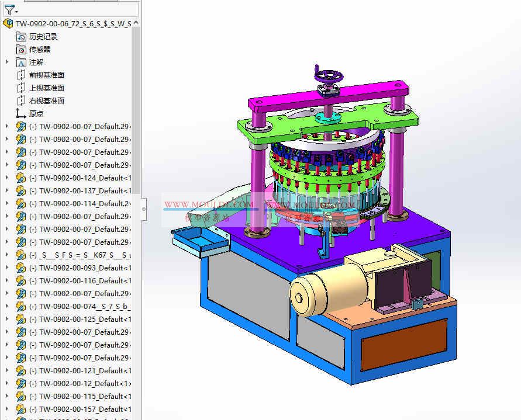Expand the _S__S_F_S_ component node
This screenshot has width=521, height=420.
(6, 255)
